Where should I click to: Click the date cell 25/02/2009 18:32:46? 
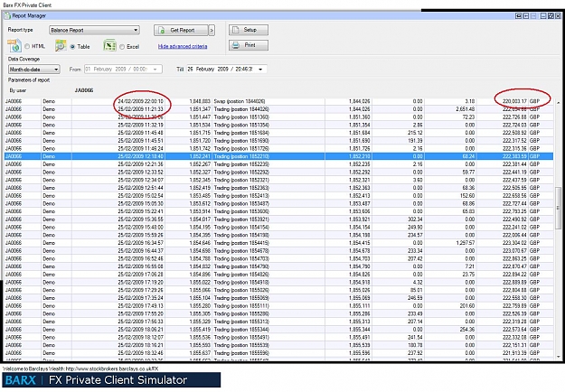[140, 353]
